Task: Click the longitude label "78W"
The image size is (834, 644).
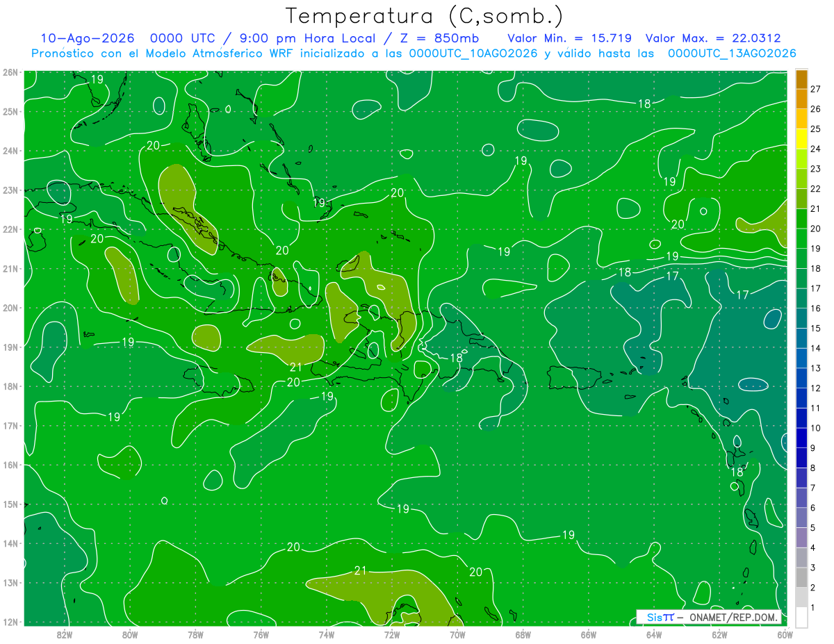Action: coord(195,634)
